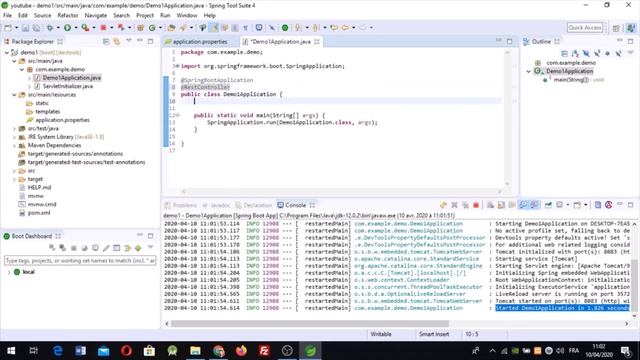Collapse src/main/resources folder
The image size is (640, 360).
point(15,95)
